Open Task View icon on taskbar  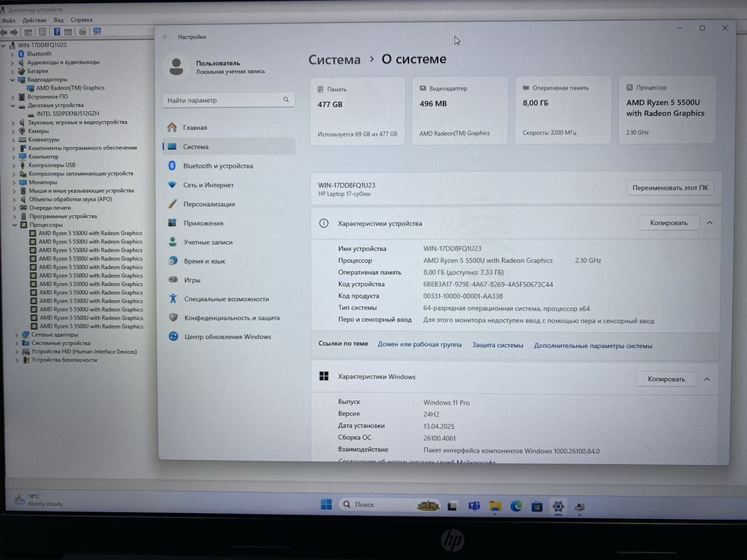(x=452, y=506)
